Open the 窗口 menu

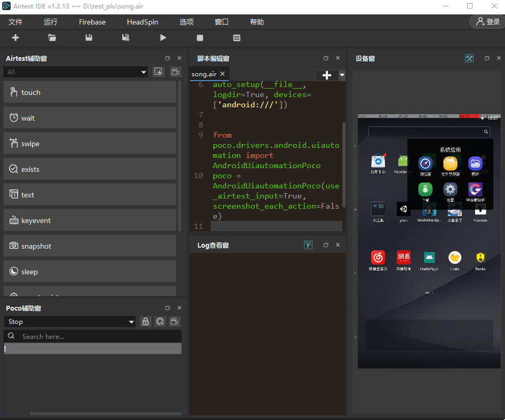[222, 22]
